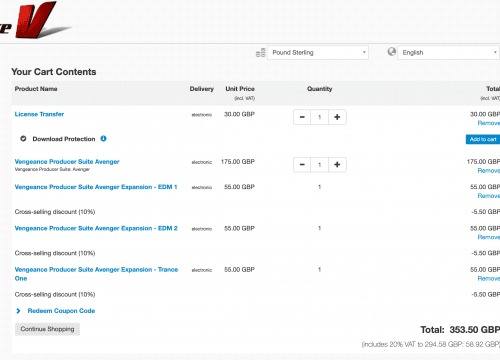Open the Avenger Expansion - EDM 2 link

[96, 228]
